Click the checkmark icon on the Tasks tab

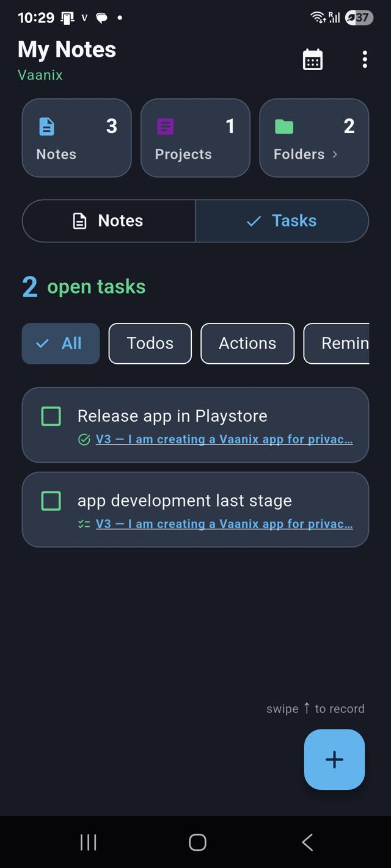pyautogui.click(x=254, y=221)
